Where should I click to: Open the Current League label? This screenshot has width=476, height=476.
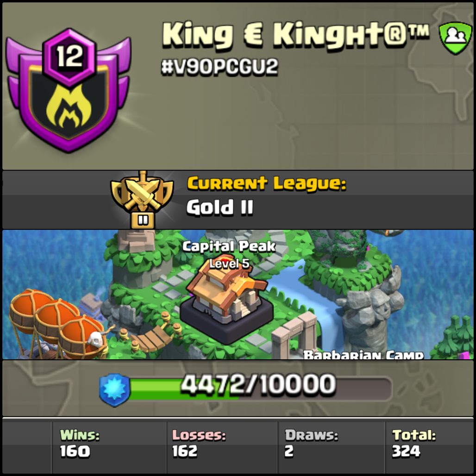coord(267,183)
